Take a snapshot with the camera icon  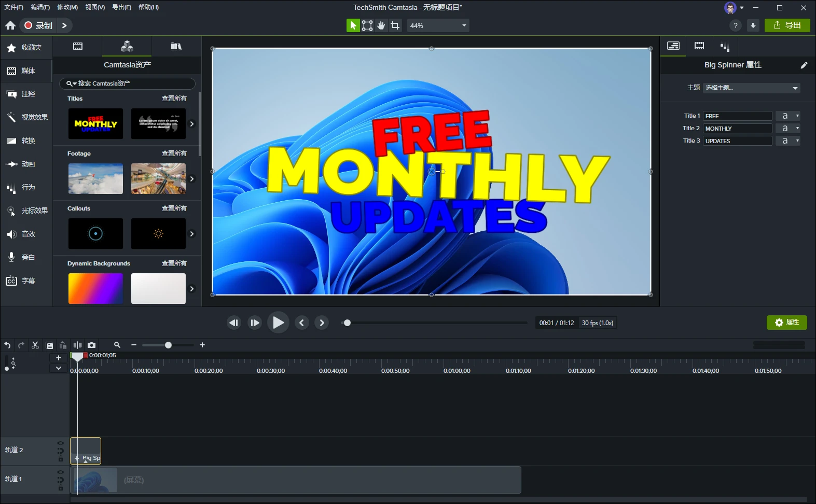[92, 345]
